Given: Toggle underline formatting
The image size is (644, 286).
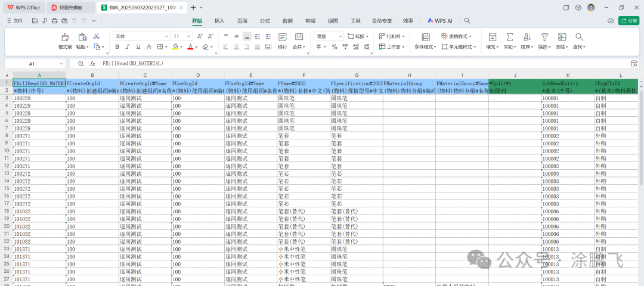Looking at the screenshot, I should tap(138, 46).
